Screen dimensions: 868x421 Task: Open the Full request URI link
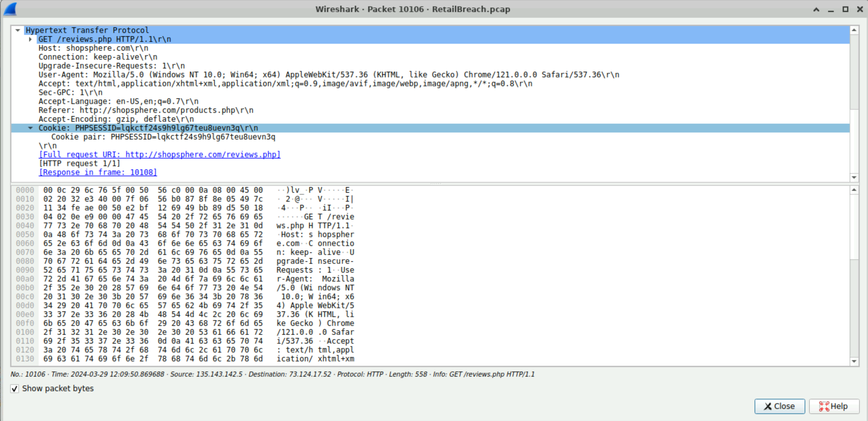(160, 154)
